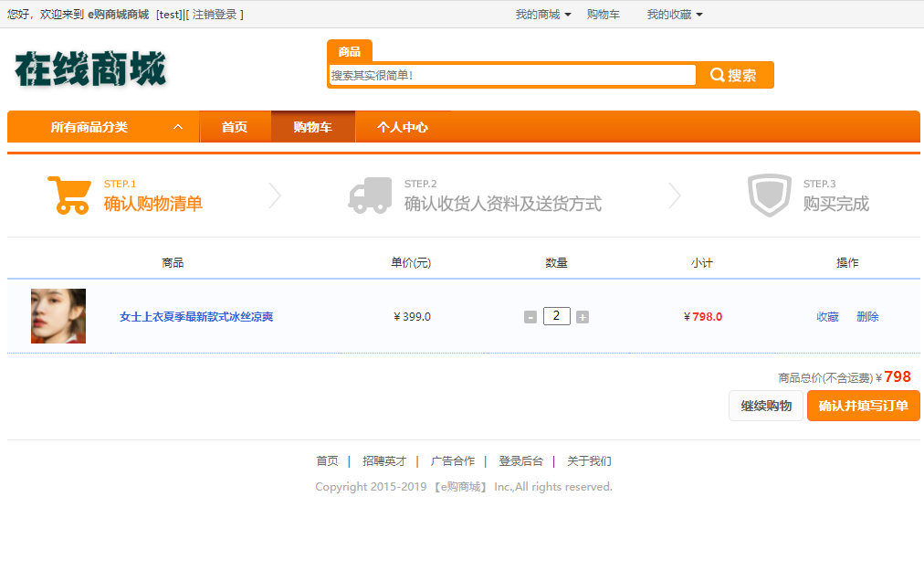Increase quantity with the plus button
This screenshot has width=924, height=571.
(x=583, y=317)
